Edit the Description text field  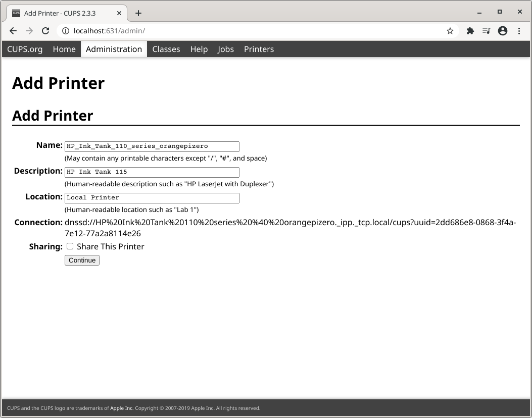tap(152, 172)
